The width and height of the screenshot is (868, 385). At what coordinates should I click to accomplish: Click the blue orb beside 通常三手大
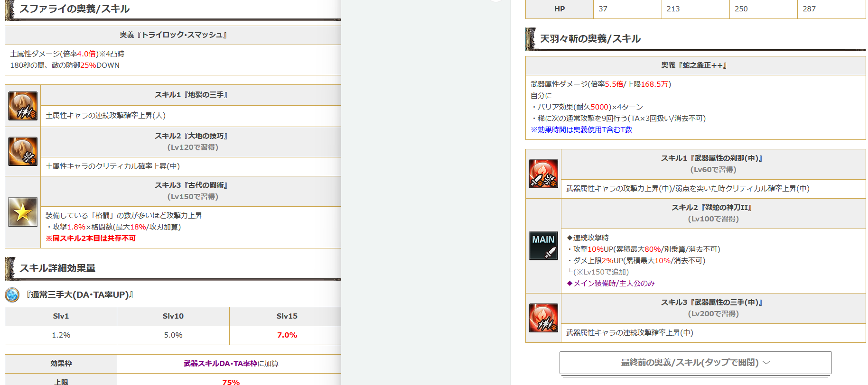click(12, 295)
